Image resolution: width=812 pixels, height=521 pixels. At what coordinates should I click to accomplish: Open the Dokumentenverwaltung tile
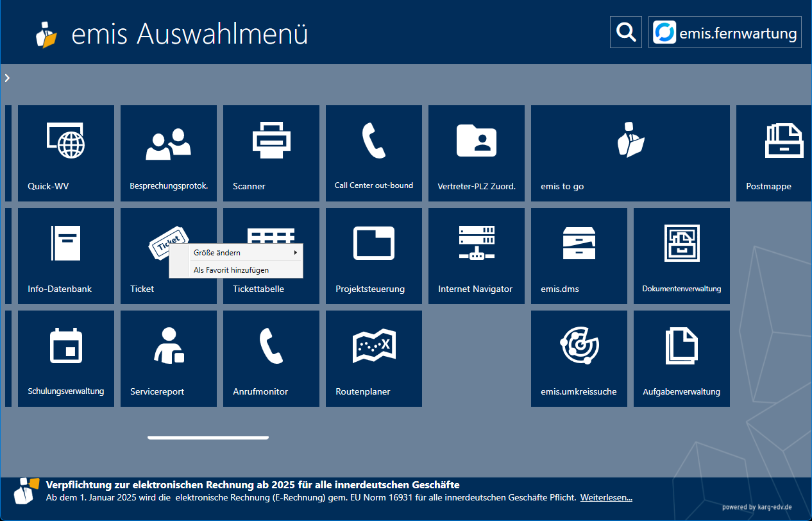click(682, 256)
